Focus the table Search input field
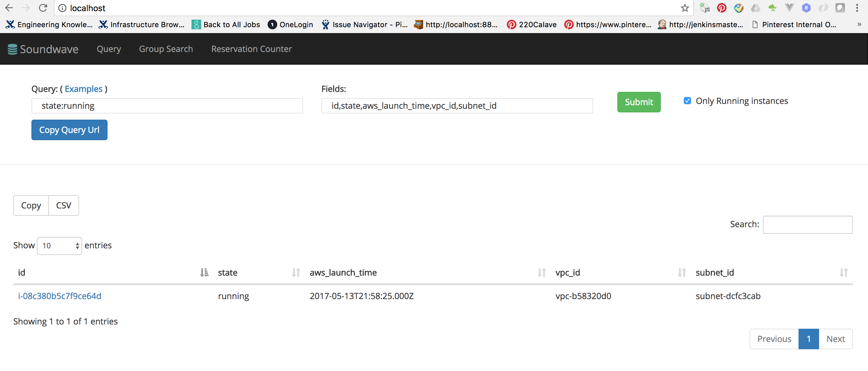The width and height of the screenshot is (868, 371). coord(807,224)
